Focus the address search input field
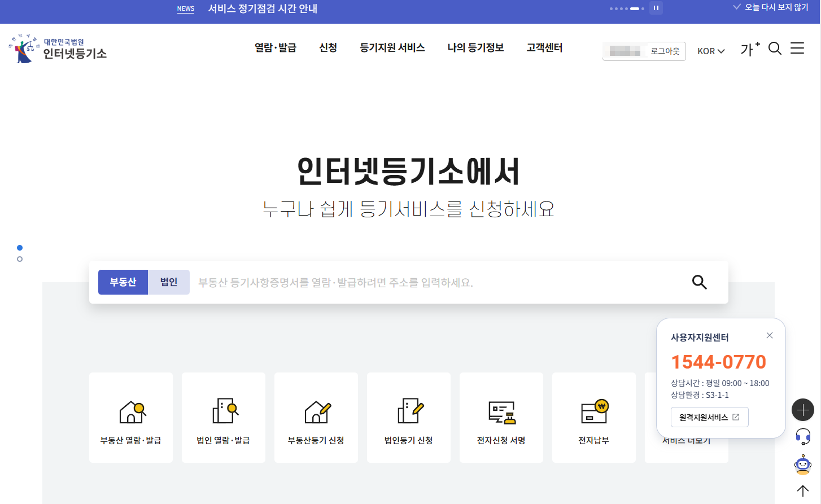Viewport: 821px width, 504px height. (438, 282)
